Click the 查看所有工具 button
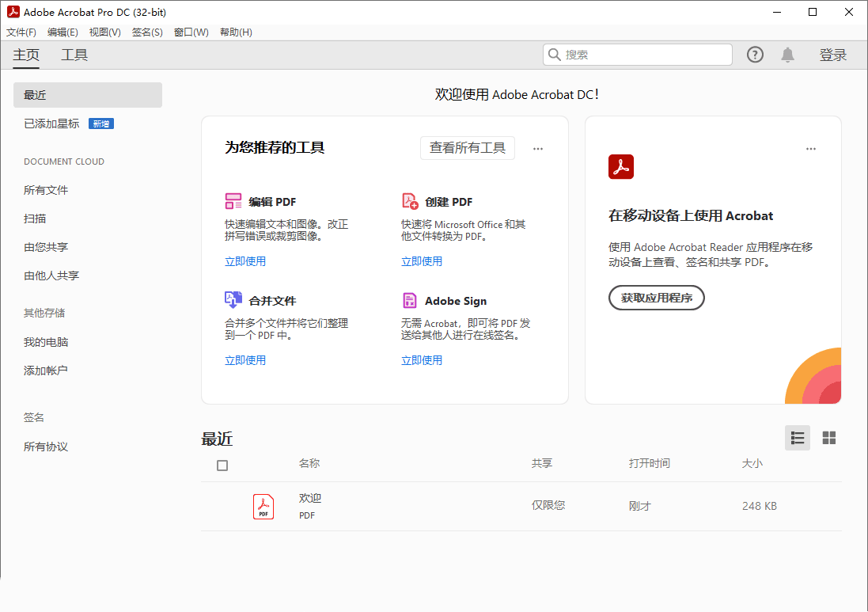The height and width of the screenshot is (612, 868). pyautogui.click(x=467, y=148)
